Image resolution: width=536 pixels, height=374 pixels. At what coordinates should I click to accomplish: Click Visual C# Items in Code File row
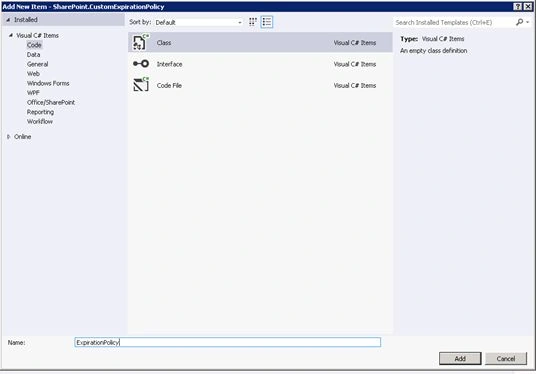[355, 85]
